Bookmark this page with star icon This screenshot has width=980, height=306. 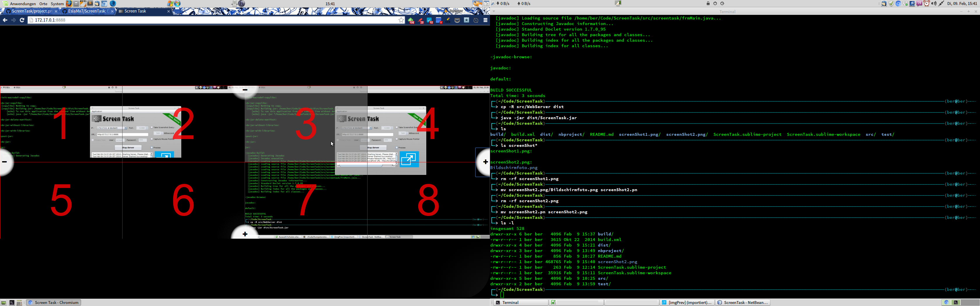[401, 20]
